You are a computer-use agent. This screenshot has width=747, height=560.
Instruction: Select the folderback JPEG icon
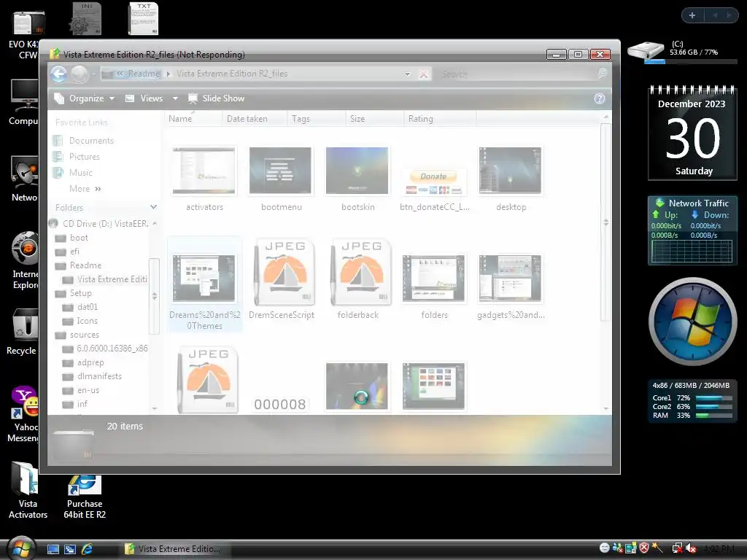point(360,272)
